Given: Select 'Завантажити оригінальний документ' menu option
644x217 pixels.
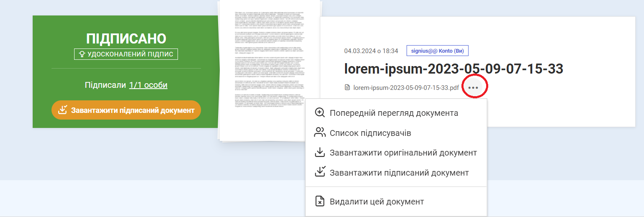Looking at the screenshot, I should click(403, 153).
